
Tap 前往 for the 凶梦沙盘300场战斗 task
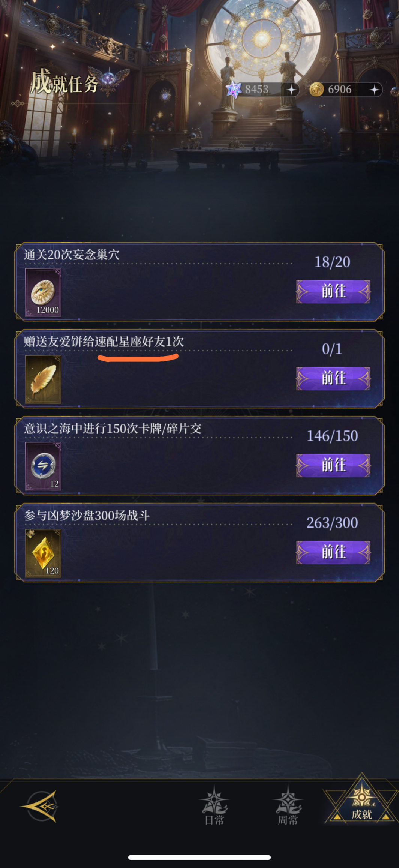pos(333,552)
